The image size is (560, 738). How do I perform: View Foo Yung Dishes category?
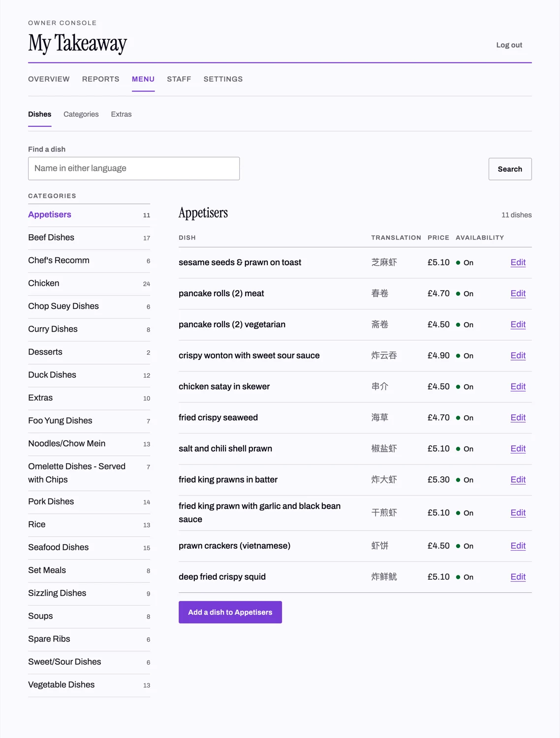[x=89, y=421]
